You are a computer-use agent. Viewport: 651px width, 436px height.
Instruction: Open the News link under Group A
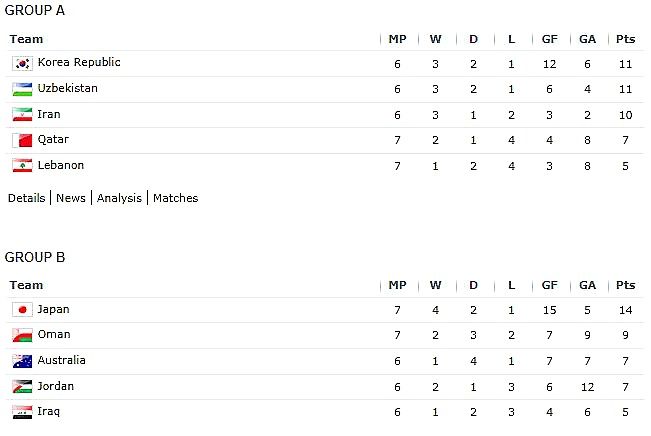pyautogui.click(x=71, y=198)
